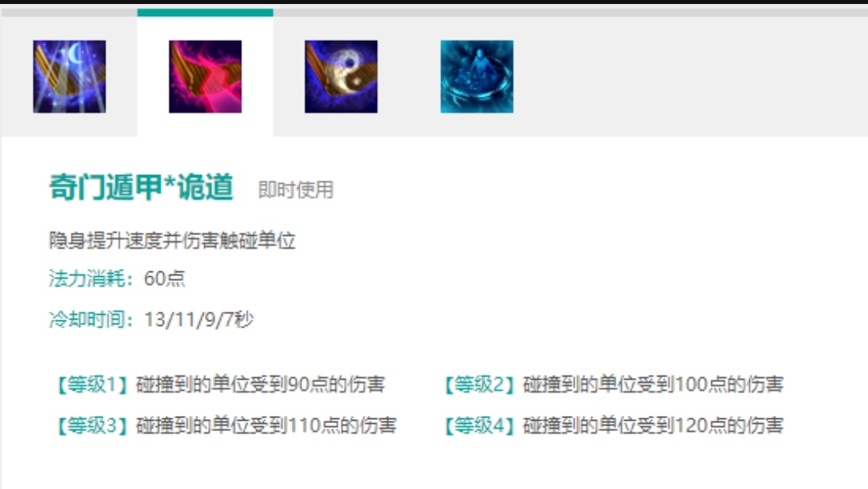The image size is (868, 489).
Task: Click the green active tab indicator bar
Action: [206, 12]
